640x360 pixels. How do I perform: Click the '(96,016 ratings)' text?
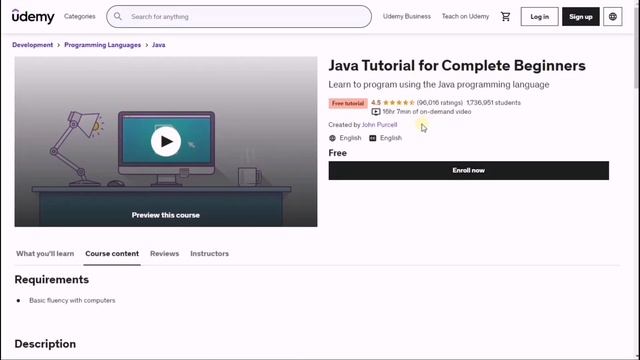pyautogui.click(x=440, y=103)
